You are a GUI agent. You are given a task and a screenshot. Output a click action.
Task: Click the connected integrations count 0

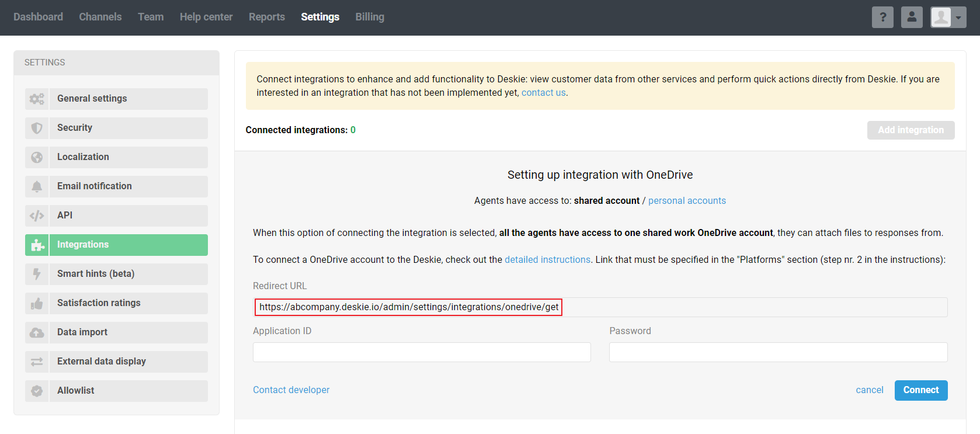pos(353,130)
